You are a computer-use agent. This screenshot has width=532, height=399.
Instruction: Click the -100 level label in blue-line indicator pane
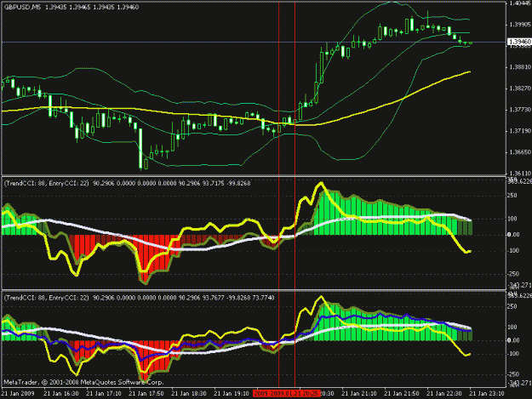click(513, 354)
